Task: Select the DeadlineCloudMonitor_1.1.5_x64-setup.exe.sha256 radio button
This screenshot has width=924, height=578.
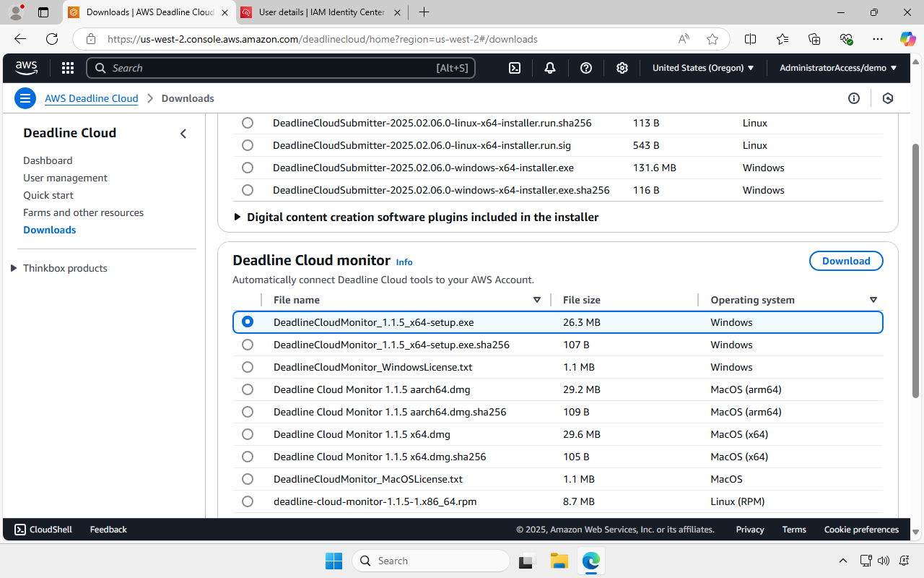Action: click(x=248, y=345)
